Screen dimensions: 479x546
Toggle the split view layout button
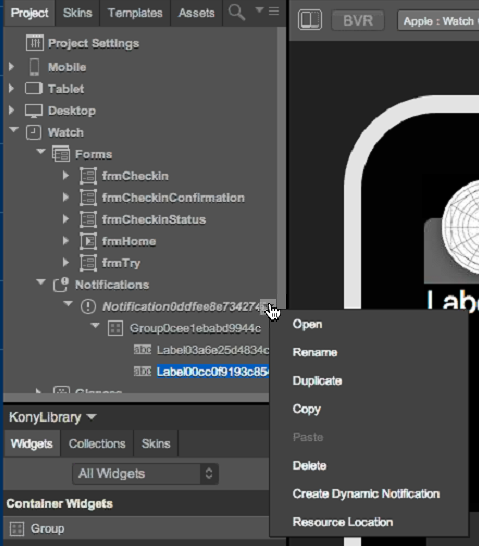pos(310,20)
